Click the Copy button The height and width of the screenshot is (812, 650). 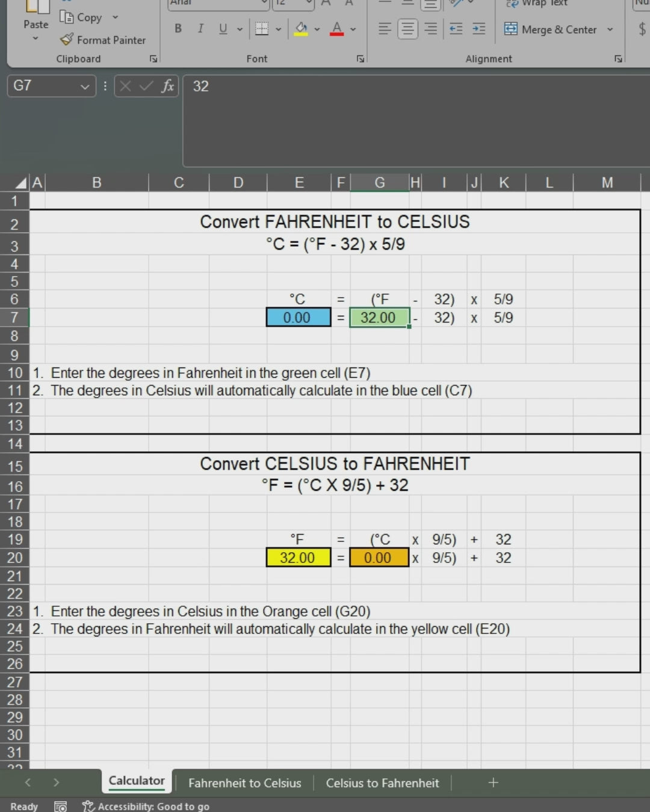(x=81, y=17)
